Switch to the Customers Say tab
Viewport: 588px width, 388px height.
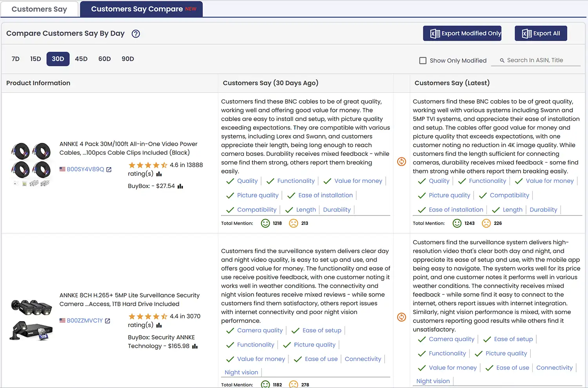coord(39,9)
